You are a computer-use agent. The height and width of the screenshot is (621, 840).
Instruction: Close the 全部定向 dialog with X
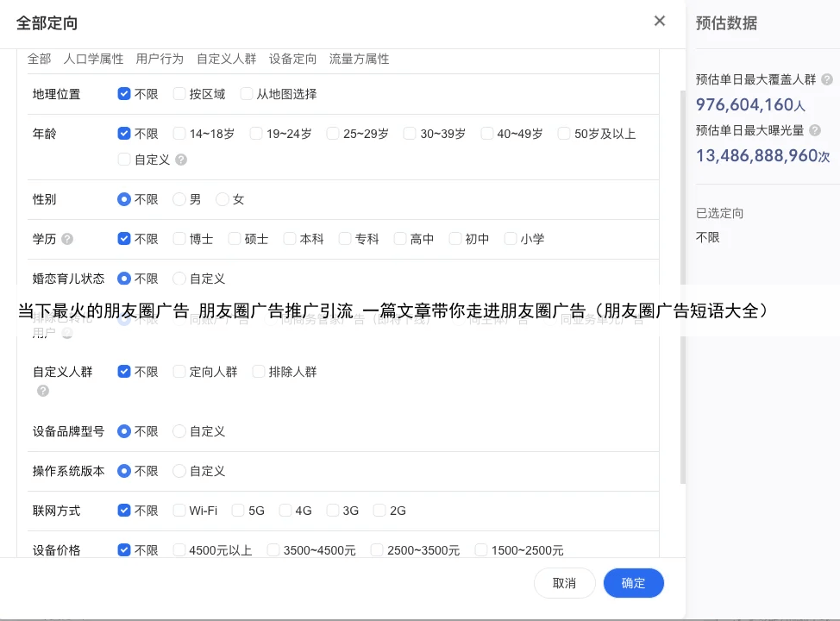[x=660, y=22]
